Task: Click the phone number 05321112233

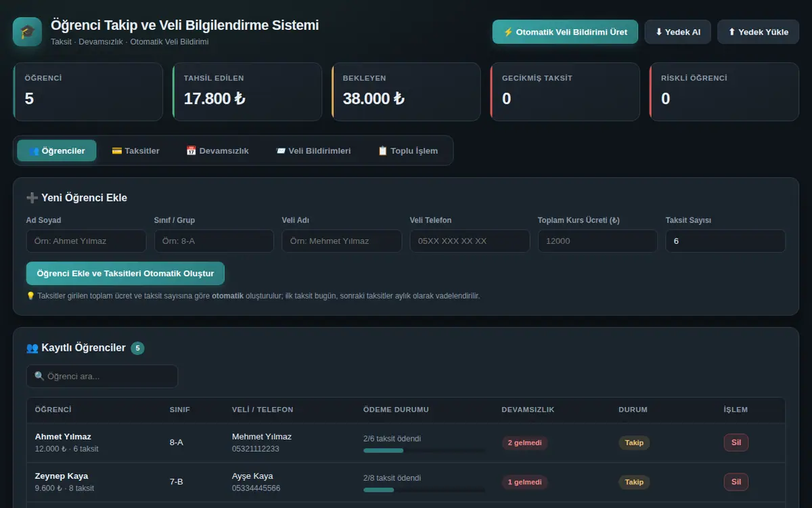Action: tap(256, 449)
